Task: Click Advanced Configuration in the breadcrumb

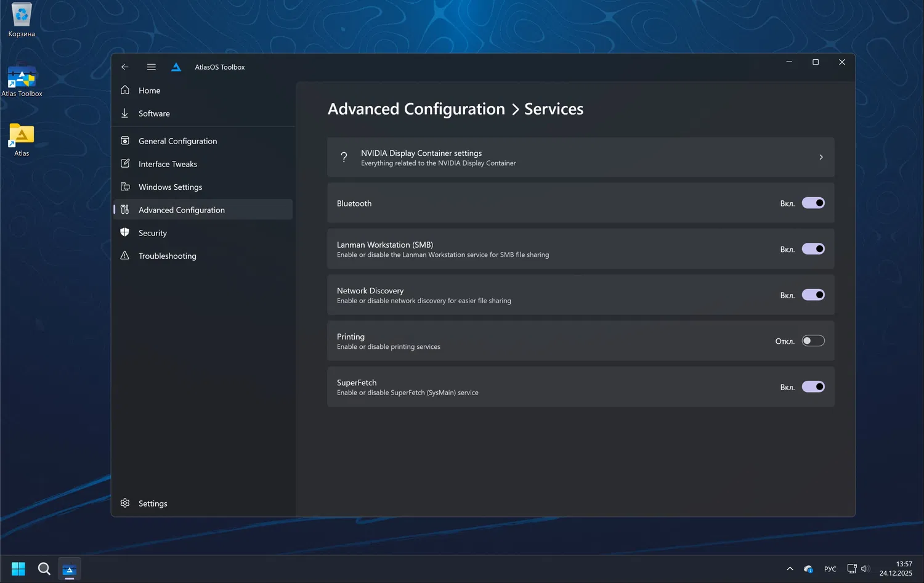Action: pyautogui.click(x=416, y=109)
